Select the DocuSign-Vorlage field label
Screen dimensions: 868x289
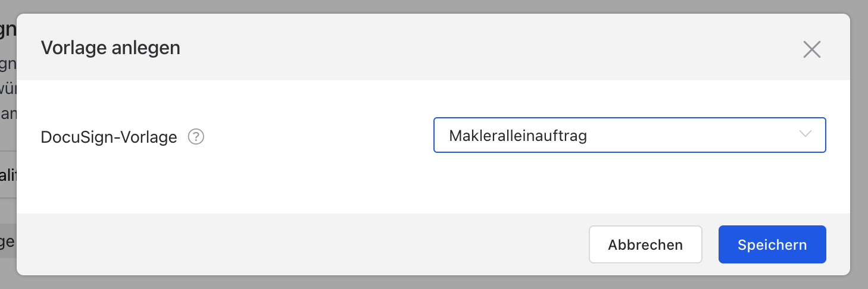109,137
